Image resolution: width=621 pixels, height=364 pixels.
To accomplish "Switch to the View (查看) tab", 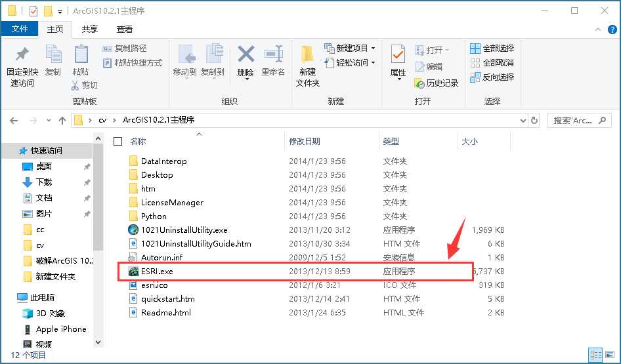I will point(124,30).
